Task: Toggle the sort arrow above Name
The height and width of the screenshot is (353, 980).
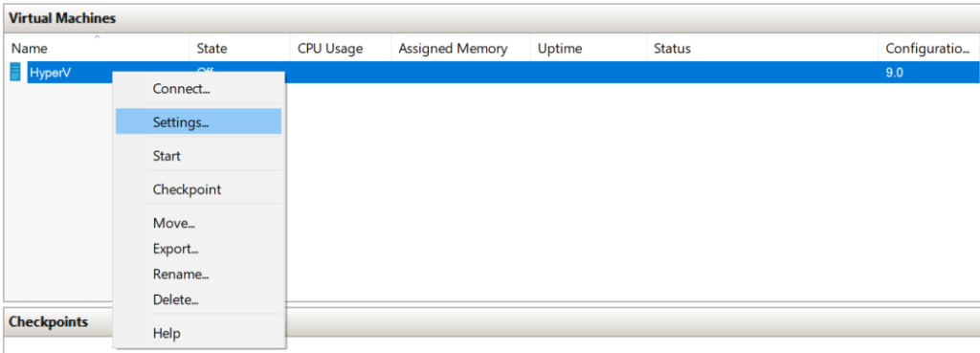Action: [x=97, y=38]
